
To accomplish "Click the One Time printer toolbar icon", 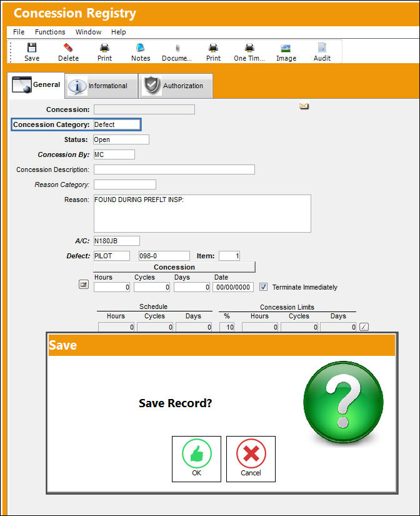I will 249,48.
